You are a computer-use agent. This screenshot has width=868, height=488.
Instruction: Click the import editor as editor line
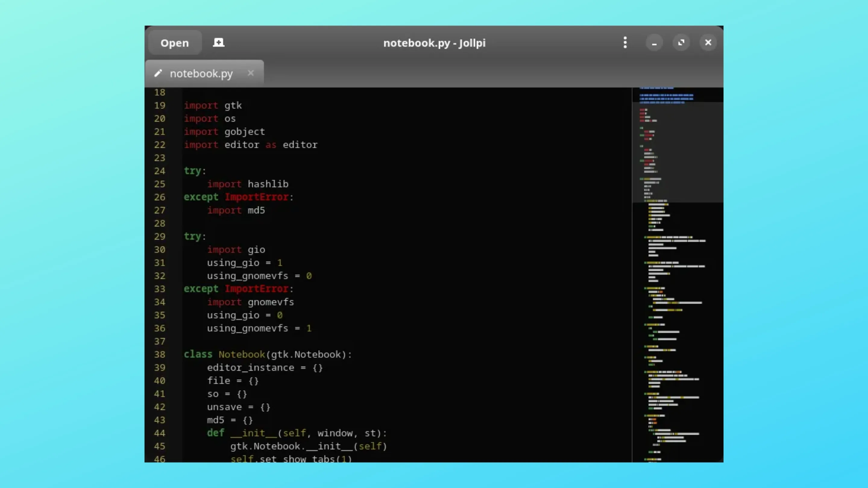[x=251, y=145]
